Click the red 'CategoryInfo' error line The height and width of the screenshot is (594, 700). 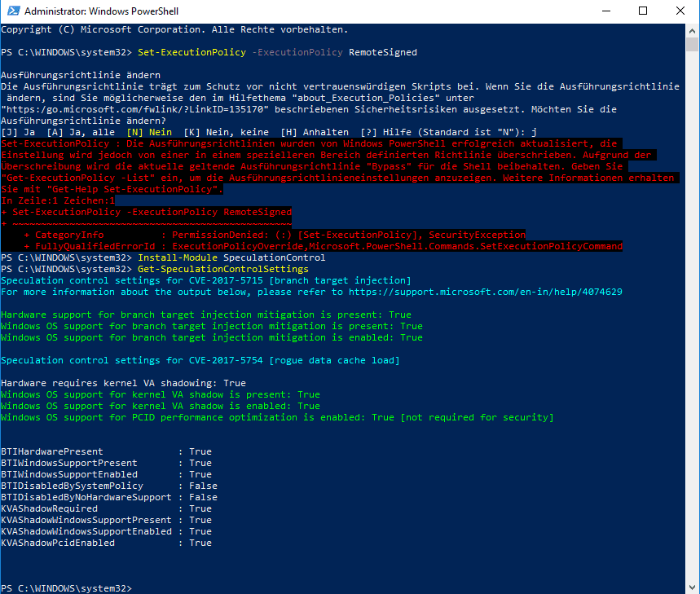click(x=275, y=235)
